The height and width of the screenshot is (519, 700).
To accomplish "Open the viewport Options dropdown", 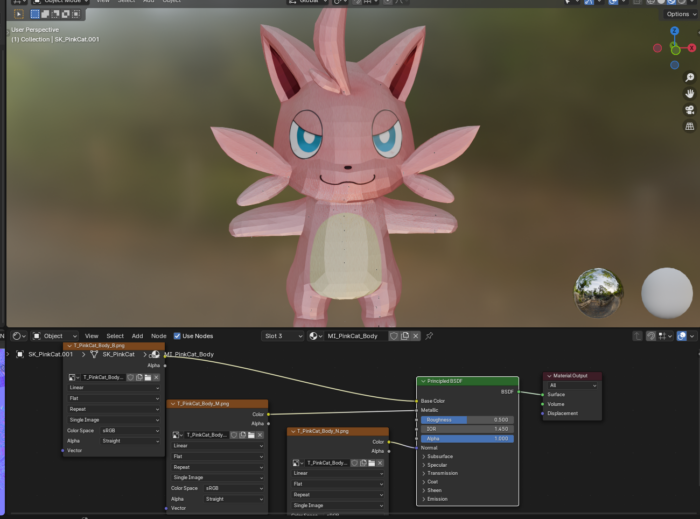I will click(680, 14).
